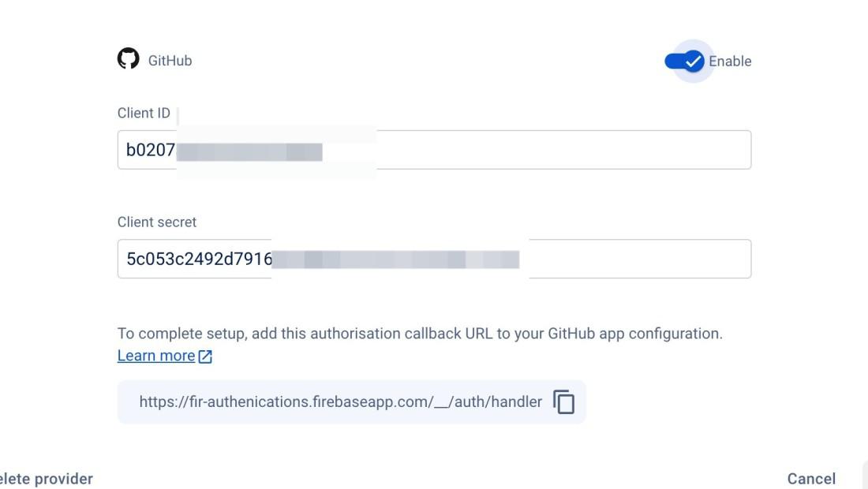This screenshot has height=489, width=868.
Task: Click the Enable label text
Action: coord(730,62)
